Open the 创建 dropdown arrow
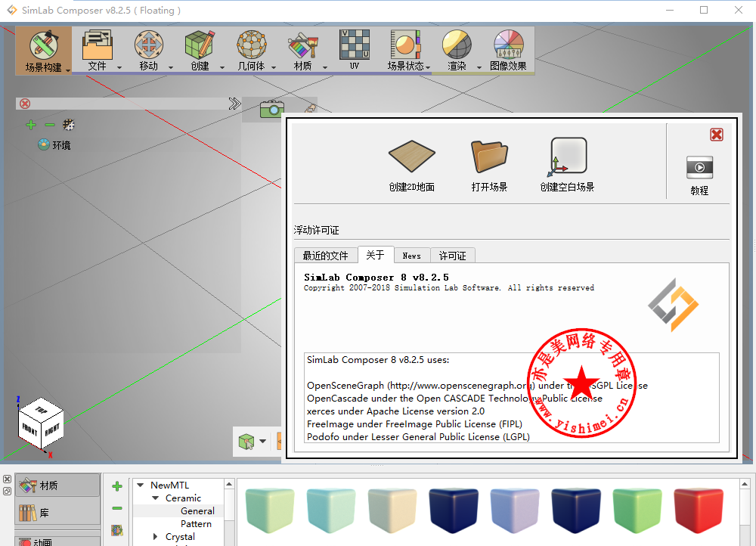This screenshot has width=756, height=546. pos(222,67)
